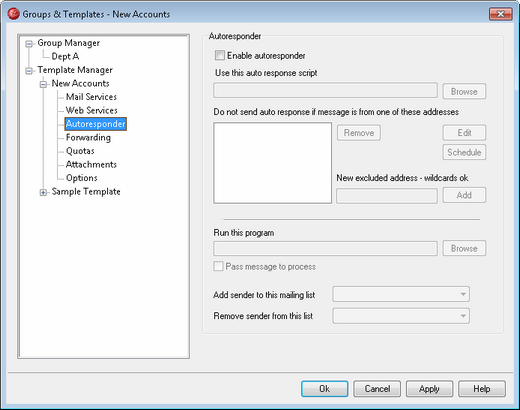Open the Web Services page
This screenshot has width=520, height=410.
[x=92, y=110]
